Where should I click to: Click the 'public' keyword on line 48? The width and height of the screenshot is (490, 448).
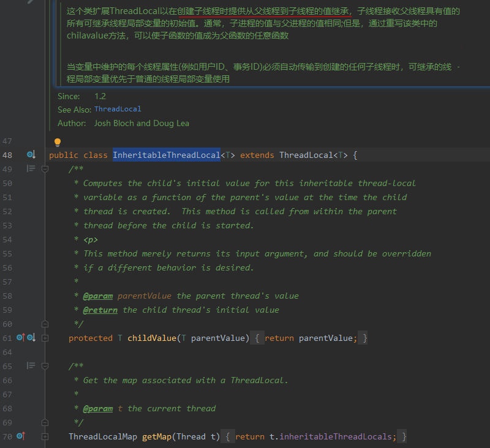pos(64,155)
